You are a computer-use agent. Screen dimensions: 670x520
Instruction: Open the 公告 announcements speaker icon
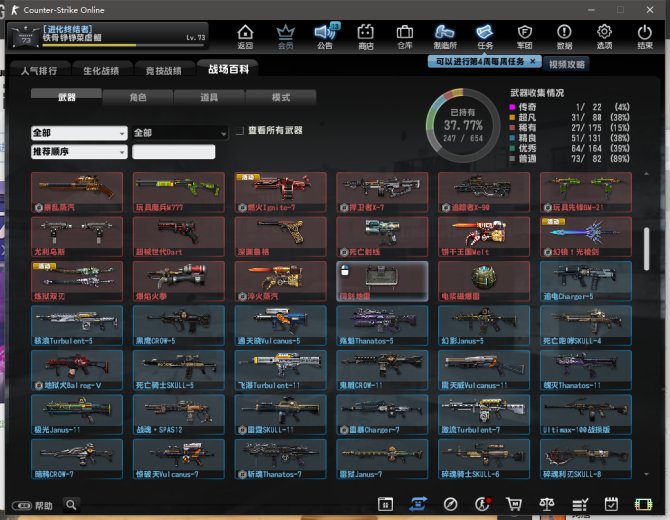tap(326, 36)
